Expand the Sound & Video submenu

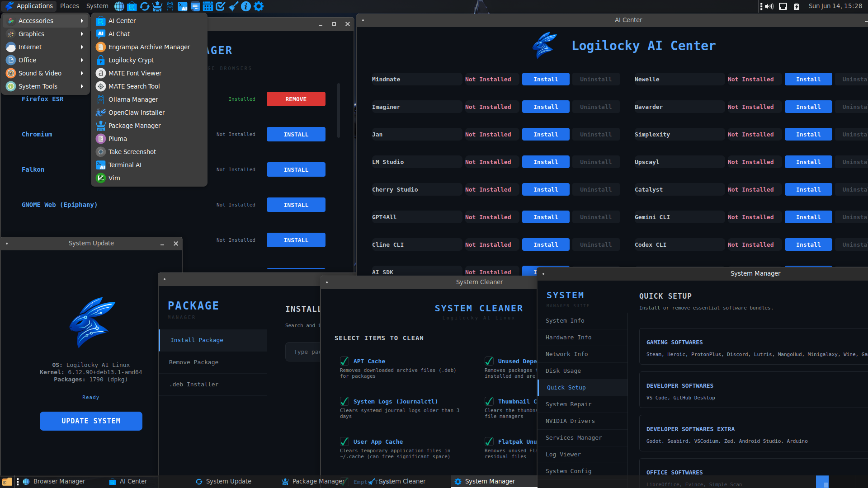coord(46,73)
